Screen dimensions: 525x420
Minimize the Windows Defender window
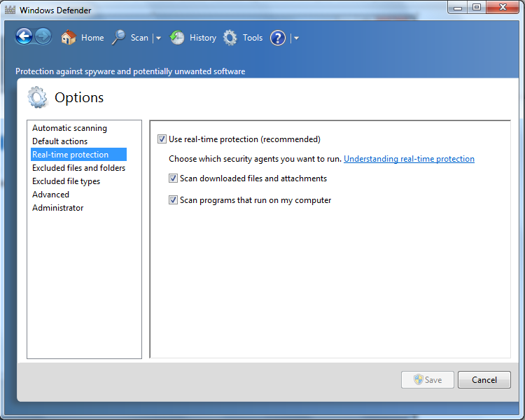click(458, 8)
